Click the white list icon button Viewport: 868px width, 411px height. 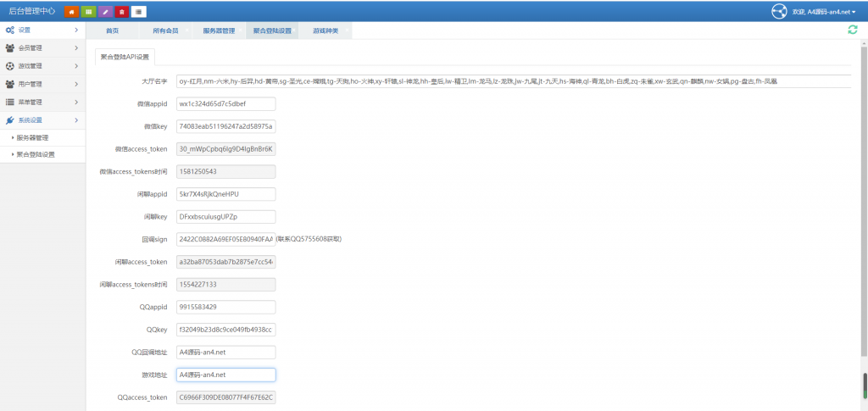tap(138, 11)
